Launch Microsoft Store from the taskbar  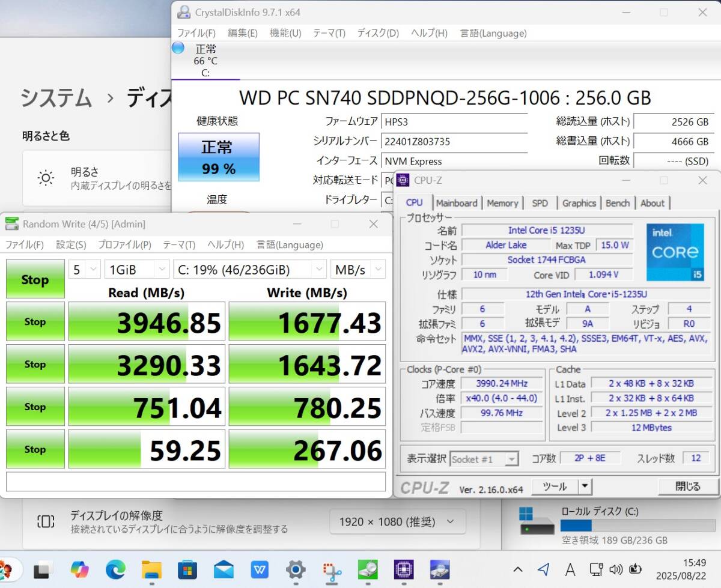click(x=187, y=569)
